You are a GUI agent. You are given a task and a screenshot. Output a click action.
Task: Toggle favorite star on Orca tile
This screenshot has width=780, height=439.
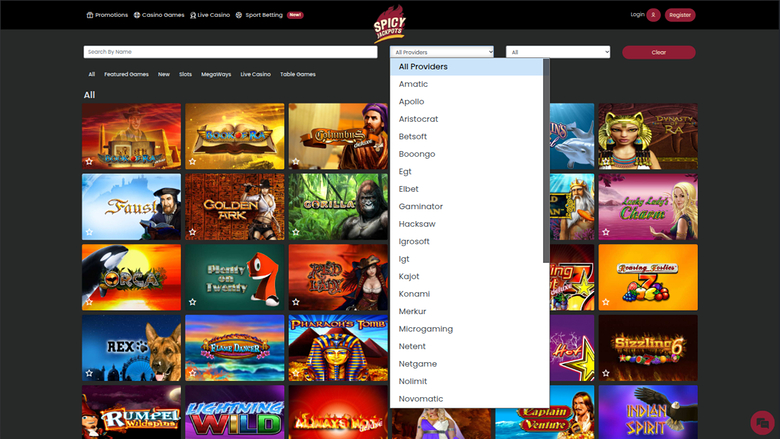point(89,302)
